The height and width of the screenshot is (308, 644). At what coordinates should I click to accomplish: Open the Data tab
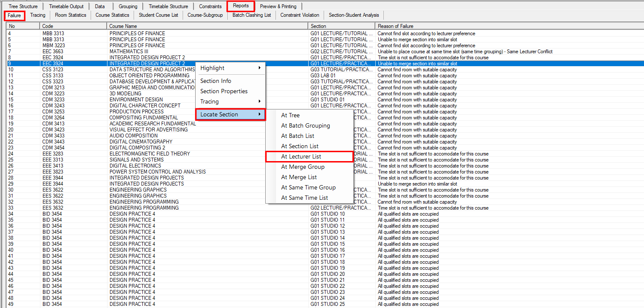100,6
